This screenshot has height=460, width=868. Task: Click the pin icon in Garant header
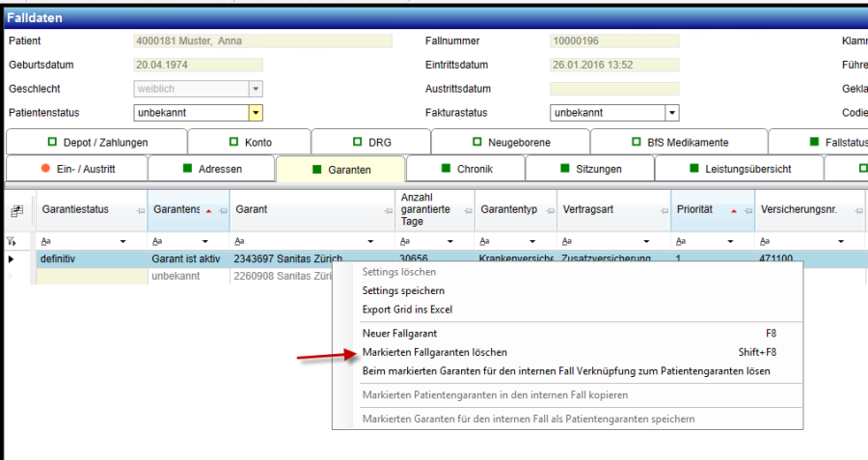click(388, 211)
